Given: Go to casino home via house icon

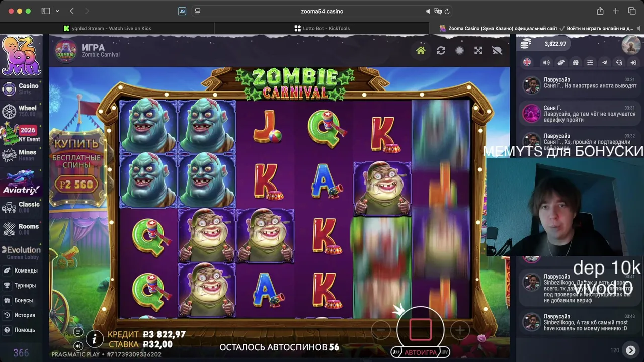Looking at the screenshot, I should click(x=421, y=50).
